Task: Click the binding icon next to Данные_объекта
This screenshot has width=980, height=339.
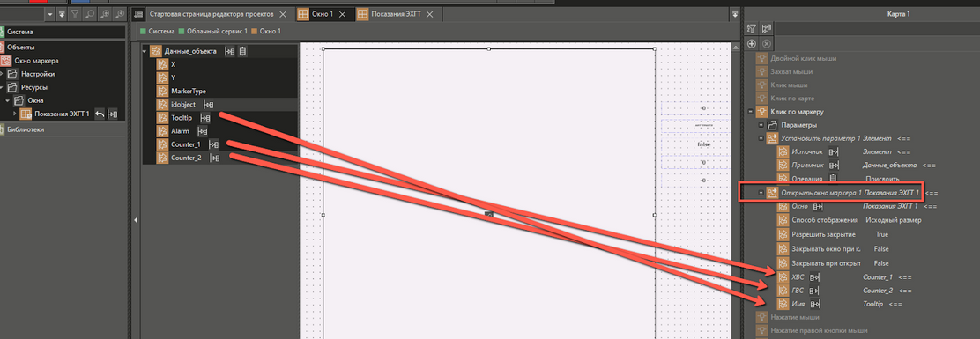Action: 230,51
